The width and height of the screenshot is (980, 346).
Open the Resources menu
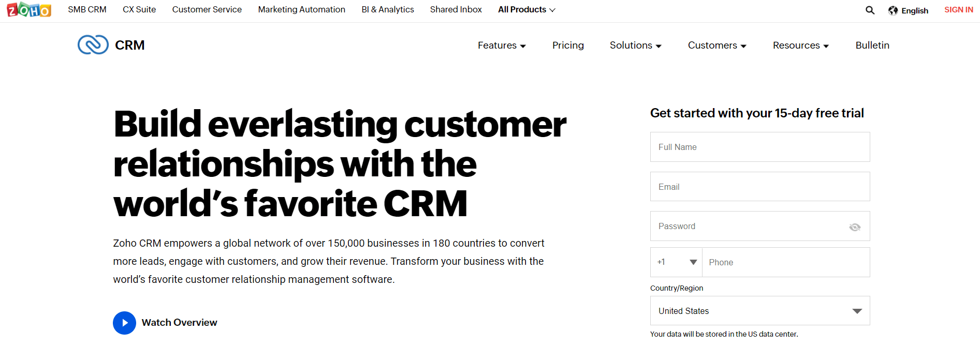[800, 46]
